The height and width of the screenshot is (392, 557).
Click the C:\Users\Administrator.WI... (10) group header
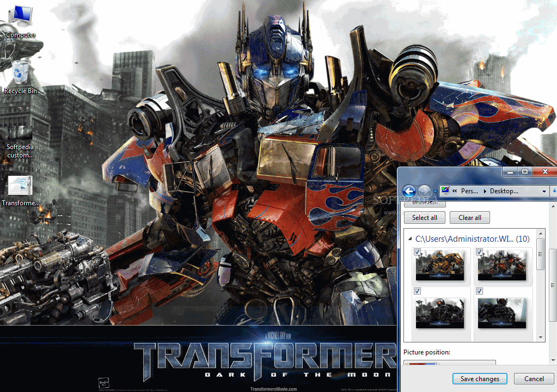coord(472,239)
